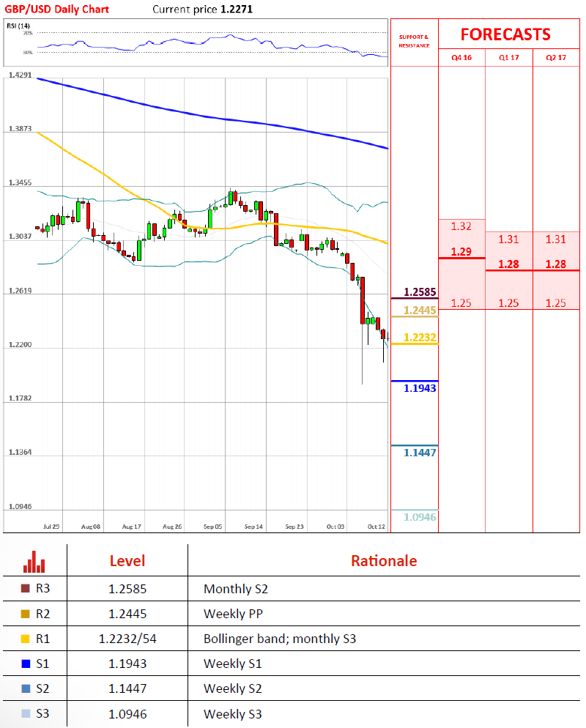
Task: Click the Weekly PP rationale
Action: (233, 614)
